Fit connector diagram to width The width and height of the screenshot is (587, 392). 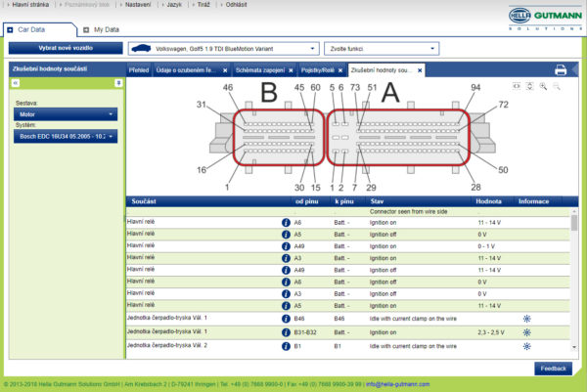pos(517,86)
